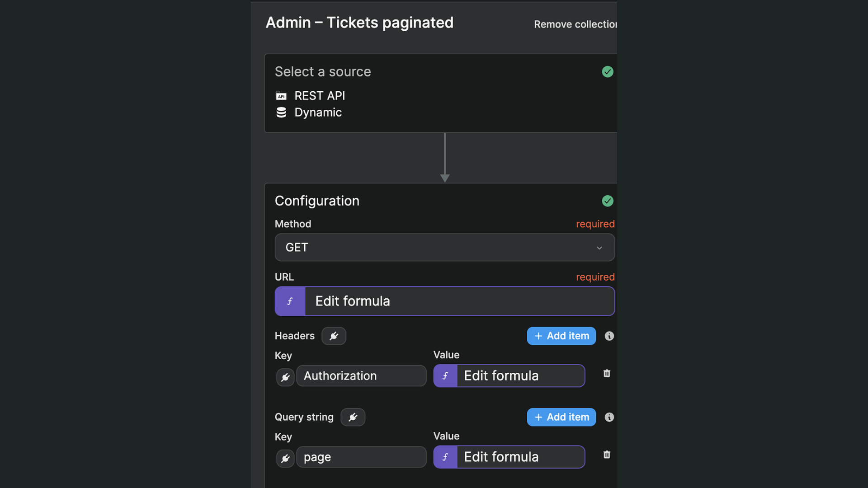868x488 pixels.
Task: Delete the page query string row
Action: coord(607,455)
